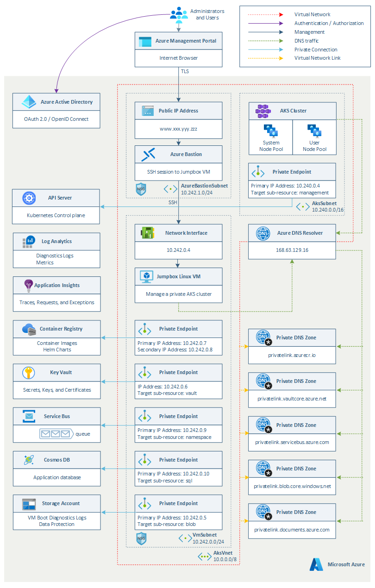This screenshot has height=588, width=375.
Task: Click the Azure Bastion icon
Action: click(x=148, y=155)
